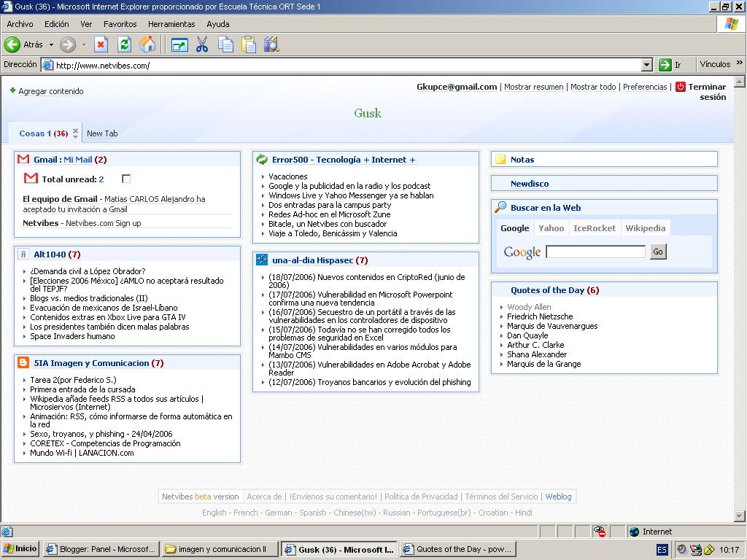
Task: Open the Edición menu
Action: pos(57,24)
